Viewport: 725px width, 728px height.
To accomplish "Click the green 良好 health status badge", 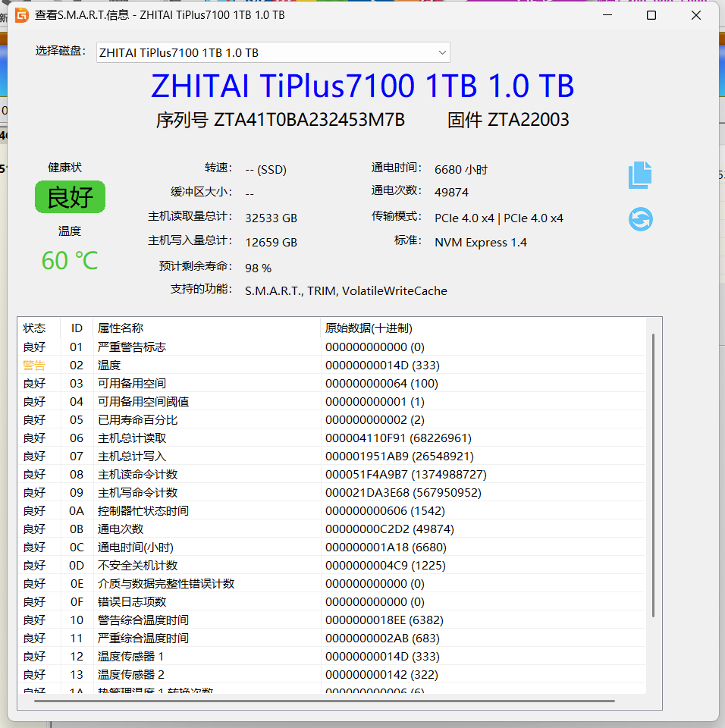I will pos(70,196).
